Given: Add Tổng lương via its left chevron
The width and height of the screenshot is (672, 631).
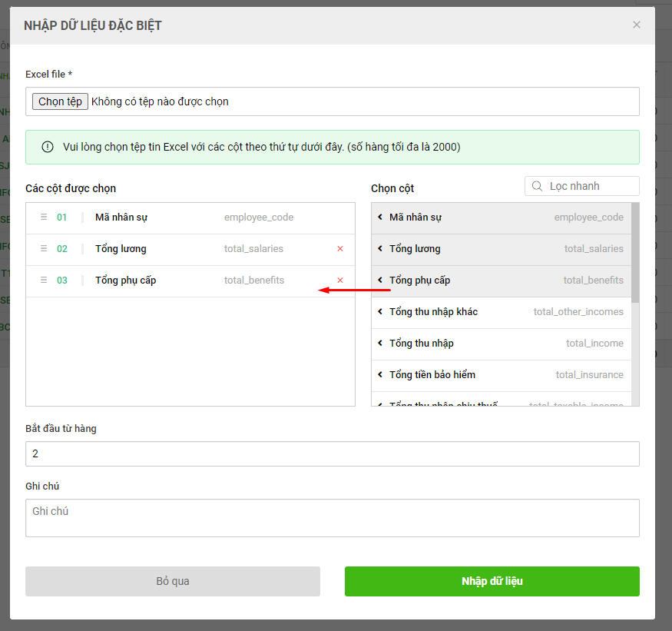Looking at the screenshot, I should point(379,248).
